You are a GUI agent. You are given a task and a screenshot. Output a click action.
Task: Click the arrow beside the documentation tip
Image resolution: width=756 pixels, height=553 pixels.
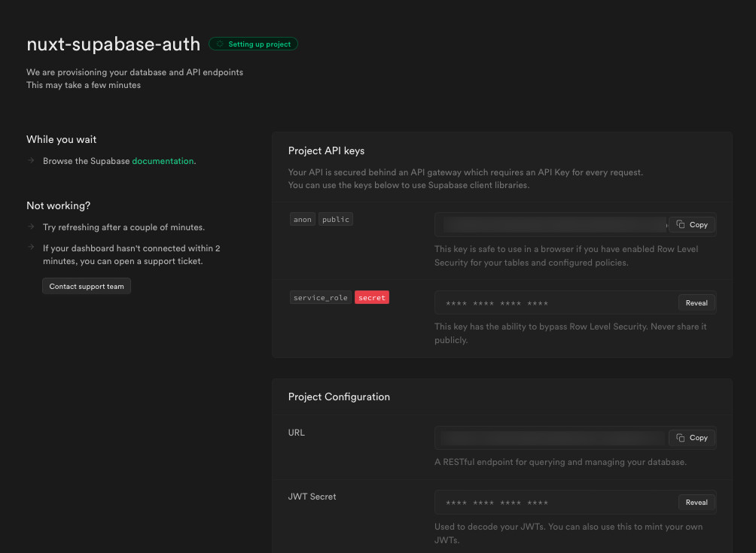click(31, 160)
